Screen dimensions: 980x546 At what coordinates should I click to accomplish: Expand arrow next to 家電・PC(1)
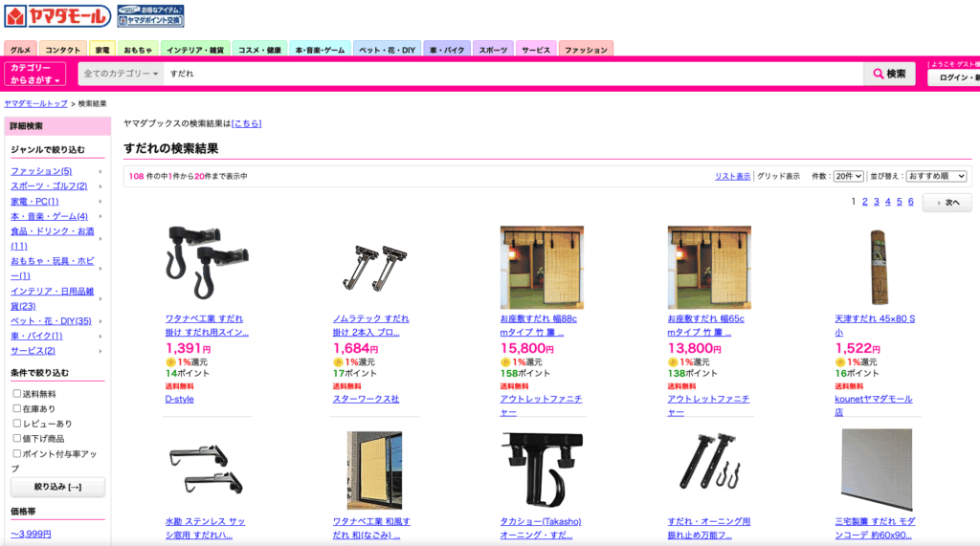(x=100, y=201)
